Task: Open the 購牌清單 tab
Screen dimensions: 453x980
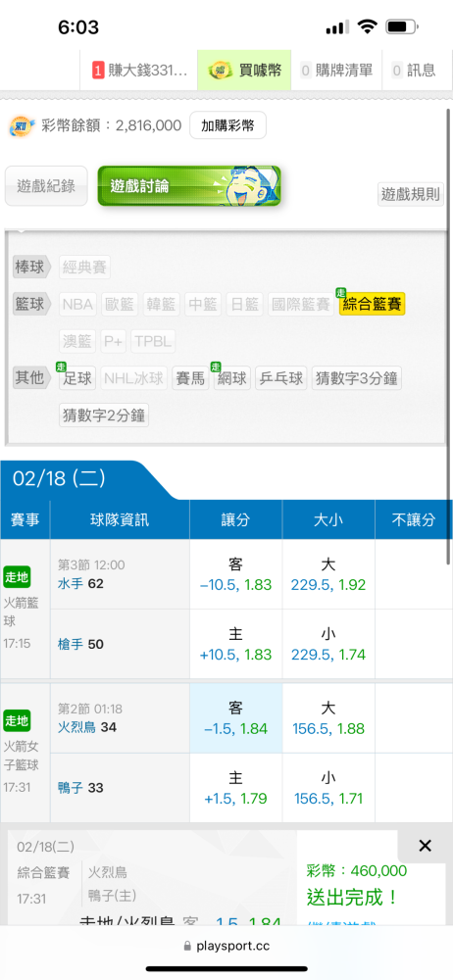Action: tap(336, 70)
